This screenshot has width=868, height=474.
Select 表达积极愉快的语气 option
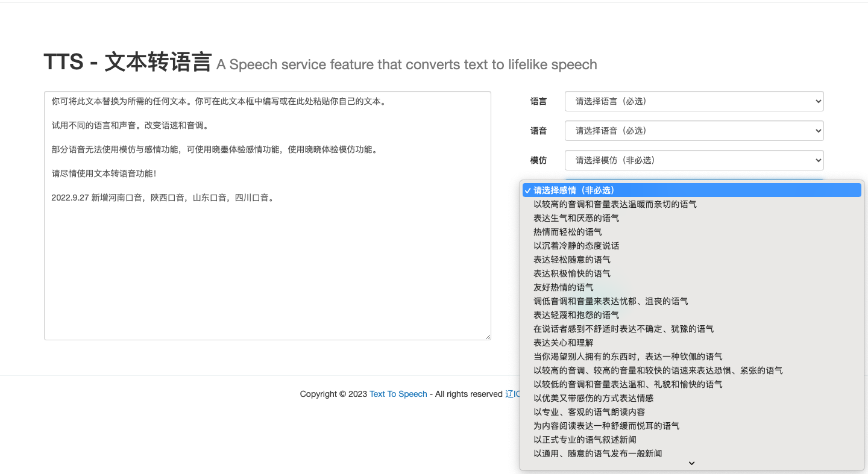point(571,273)
